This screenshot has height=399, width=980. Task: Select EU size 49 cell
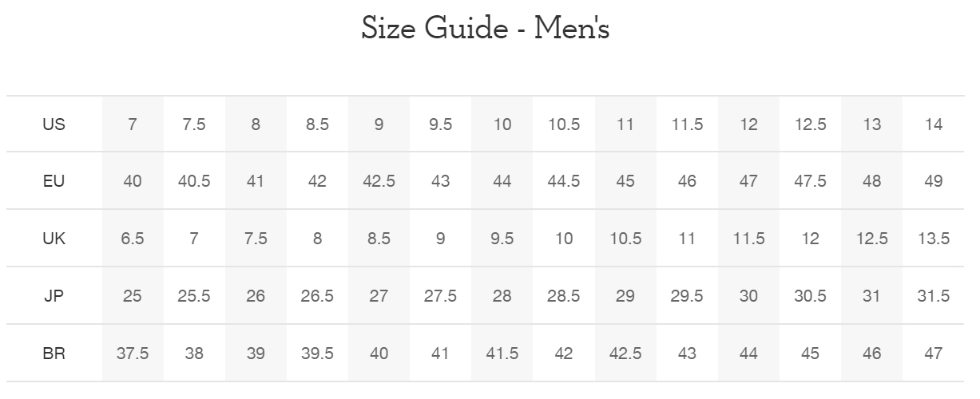(933, 181)
